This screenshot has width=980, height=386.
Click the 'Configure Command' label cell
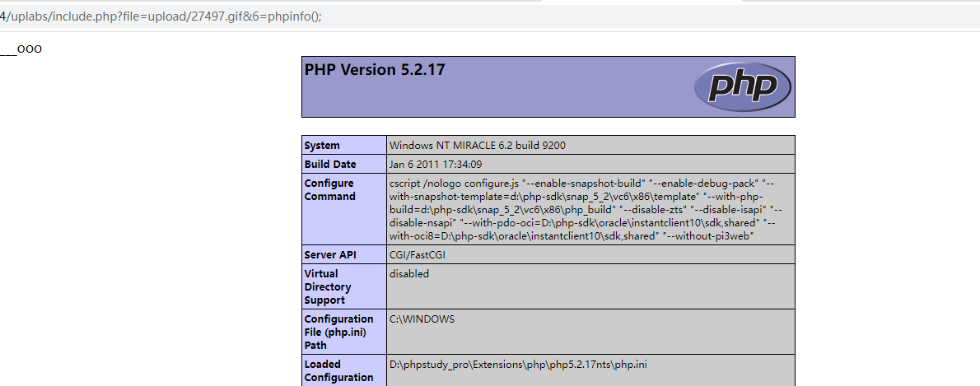tap(344, 209)
